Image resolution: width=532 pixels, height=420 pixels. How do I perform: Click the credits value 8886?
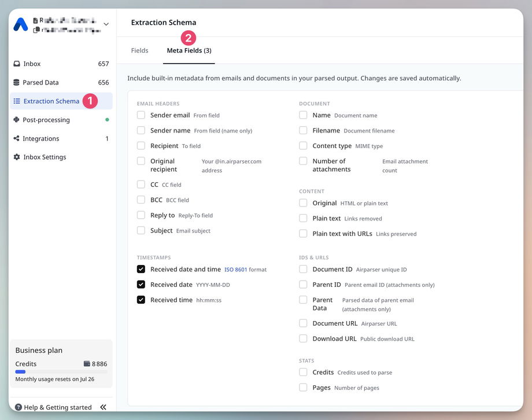point(99,364)
